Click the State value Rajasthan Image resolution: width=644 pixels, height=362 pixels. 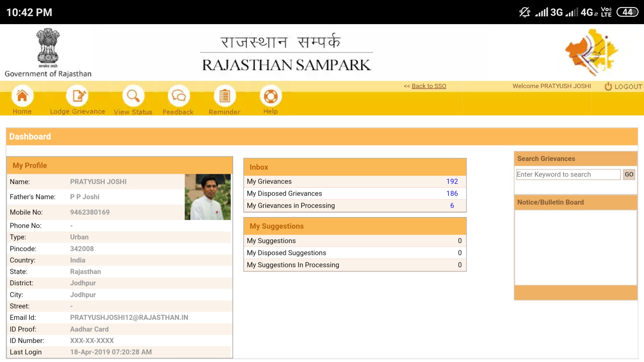tap(85, 271)
